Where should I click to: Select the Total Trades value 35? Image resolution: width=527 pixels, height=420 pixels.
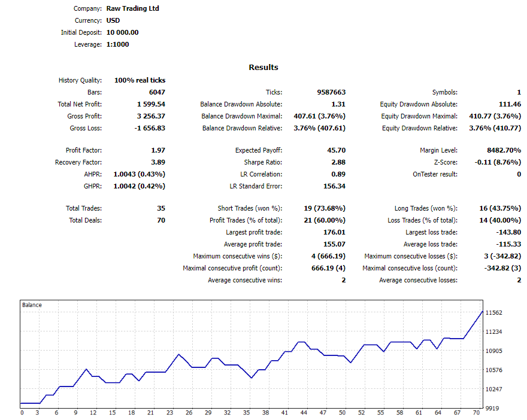click(x=161, y=208)
